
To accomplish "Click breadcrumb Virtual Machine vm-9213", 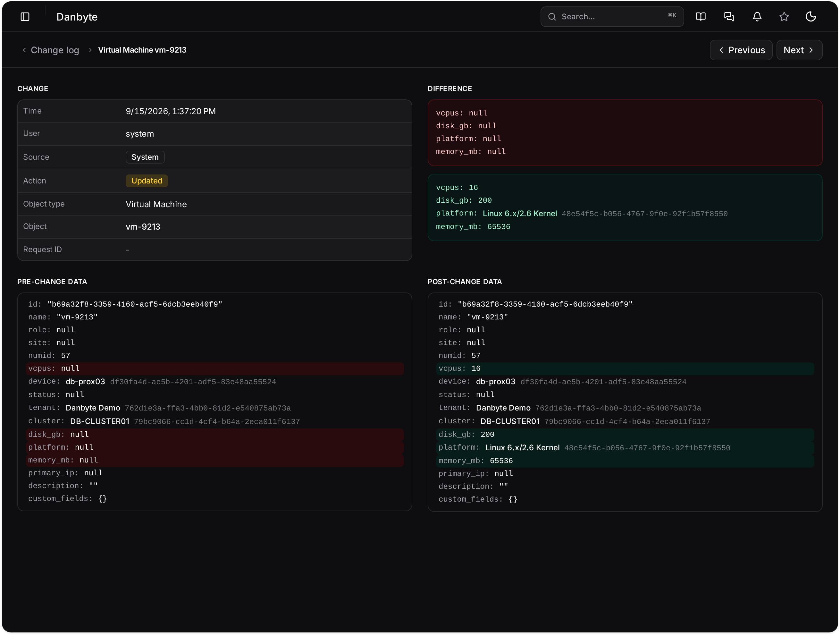I will 142,50.
